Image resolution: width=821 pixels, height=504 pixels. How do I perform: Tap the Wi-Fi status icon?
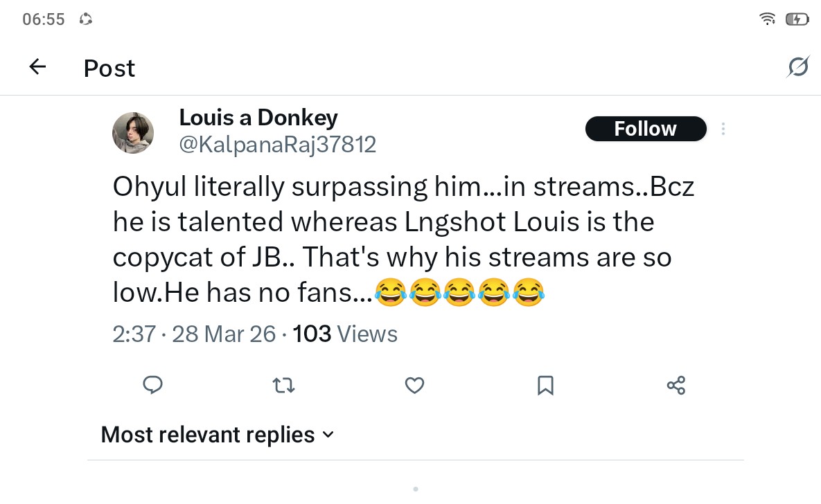pyautogui.click(x=768, y=19)
